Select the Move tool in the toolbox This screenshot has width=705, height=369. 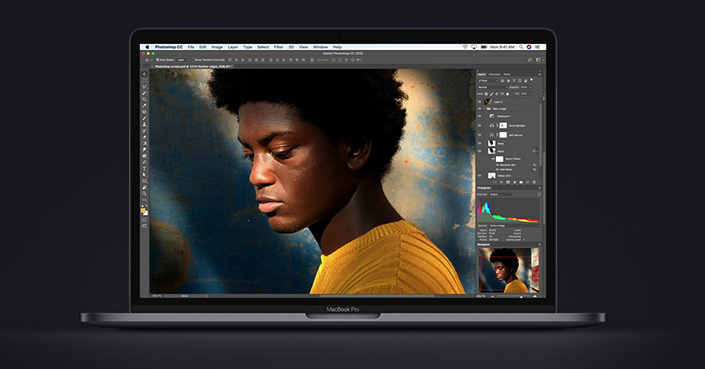[144, 74]
